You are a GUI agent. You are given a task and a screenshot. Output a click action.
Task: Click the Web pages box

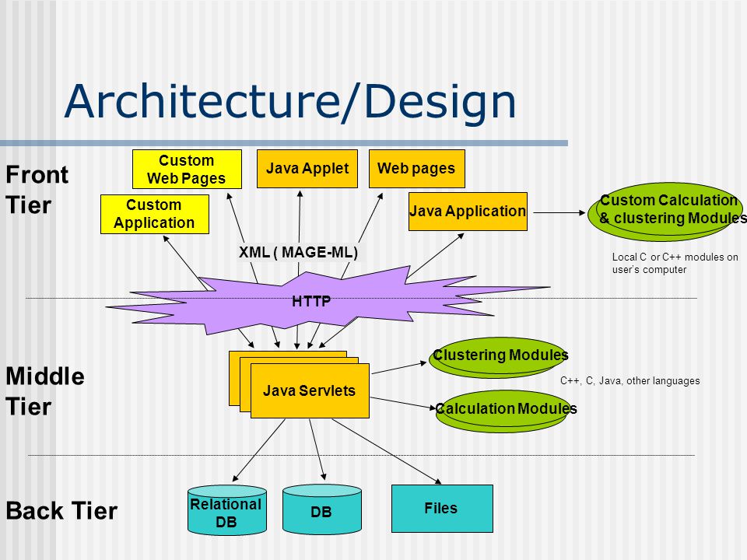click(x=417, y=169)
